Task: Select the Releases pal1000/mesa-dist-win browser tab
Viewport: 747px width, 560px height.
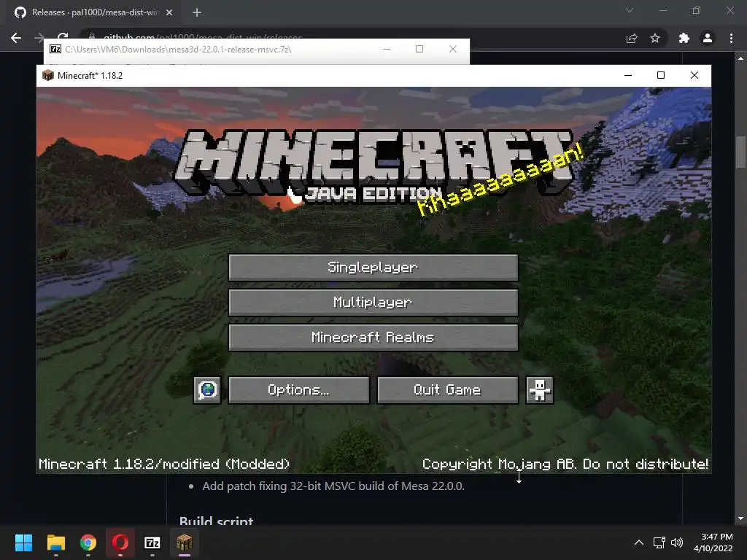Action: coord(93,12)
